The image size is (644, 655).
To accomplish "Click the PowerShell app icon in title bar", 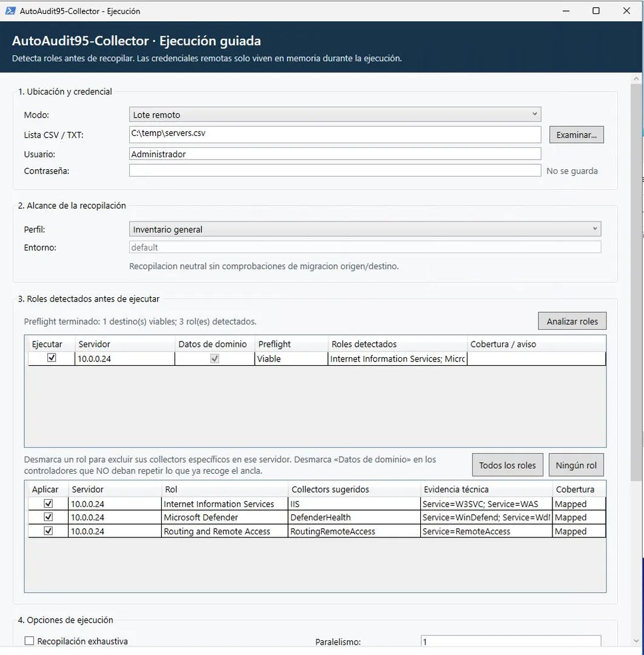I will (x=10, y=11).
